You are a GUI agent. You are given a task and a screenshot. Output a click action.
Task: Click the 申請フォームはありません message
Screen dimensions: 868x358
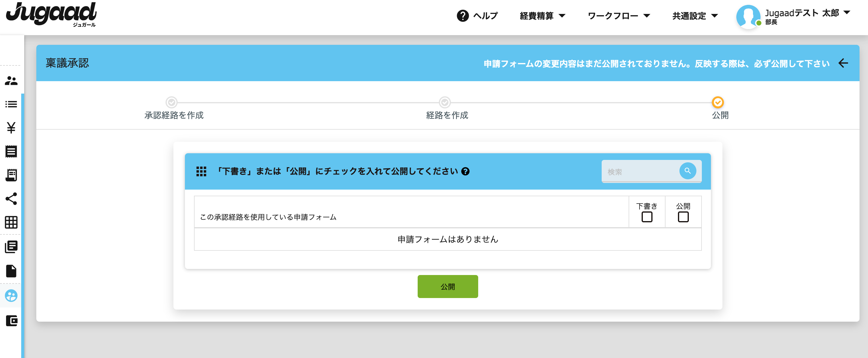click(x=448, y=239)
